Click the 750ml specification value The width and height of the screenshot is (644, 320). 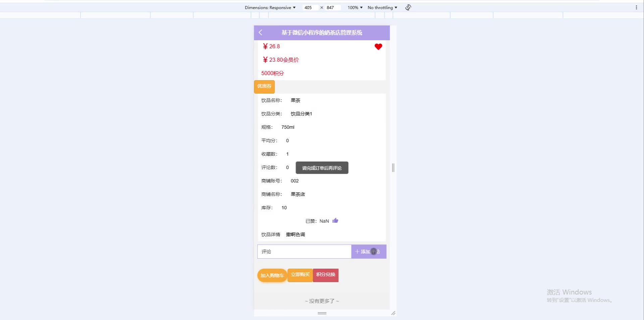tap(288, 127)
